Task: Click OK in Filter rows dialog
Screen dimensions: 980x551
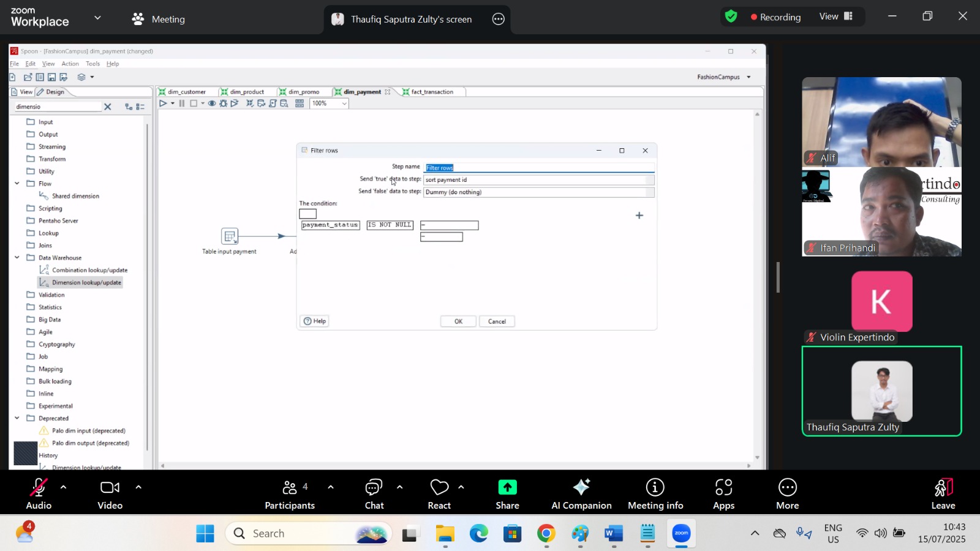Action: pos(458,321)
